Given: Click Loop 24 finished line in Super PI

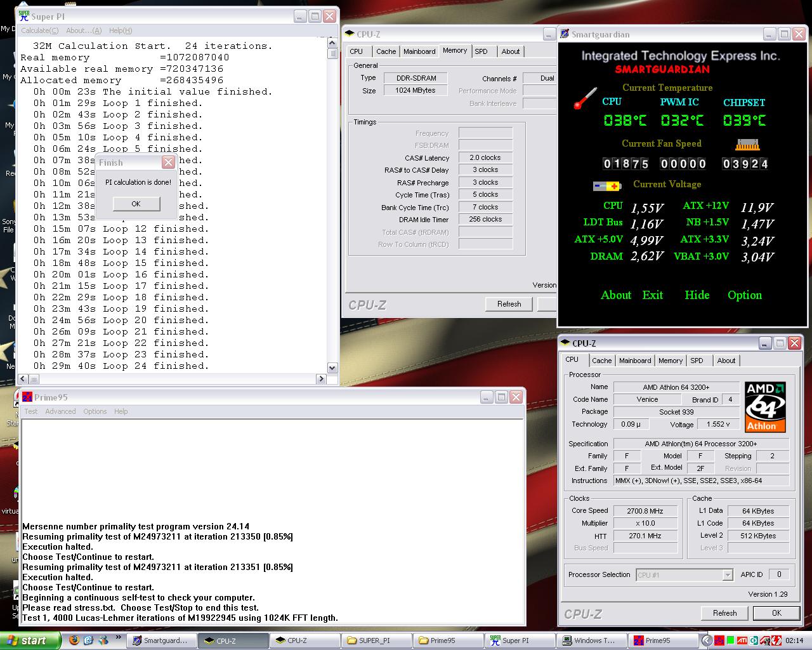Looking at the screenshot, I should point(121,366).
